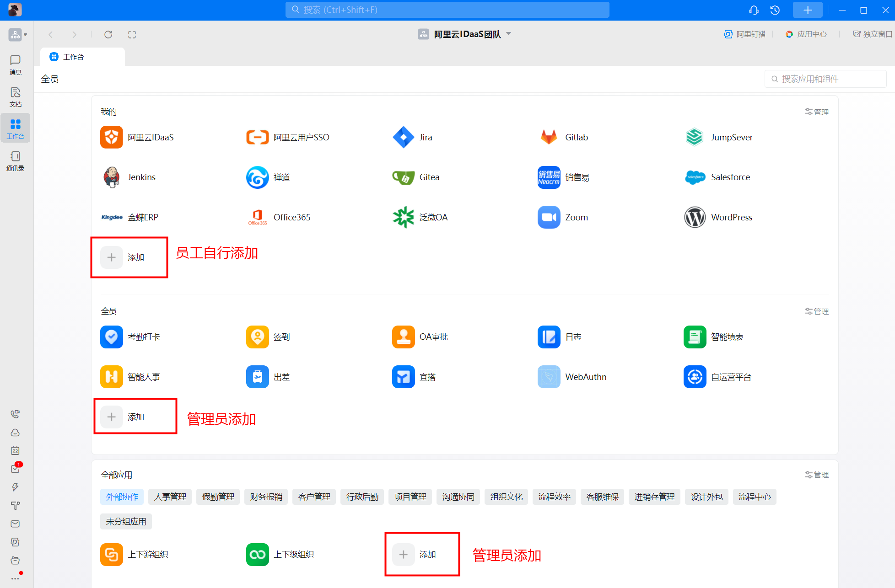The width and height of the screenshot is (895, 588).
Task: Select the 财务报销 category tag
Action: (266, 497)
